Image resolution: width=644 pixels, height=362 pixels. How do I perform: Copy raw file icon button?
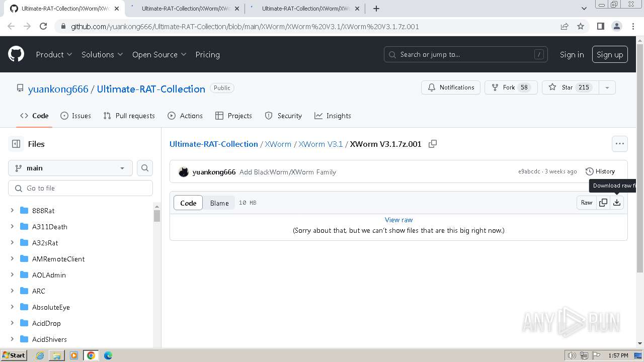603,203
